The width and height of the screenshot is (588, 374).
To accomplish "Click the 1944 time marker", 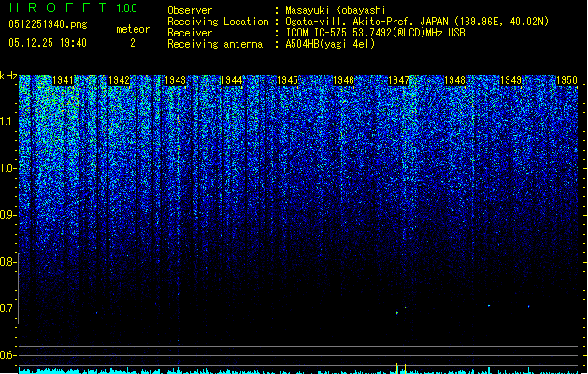I will [x=231, y=80].
